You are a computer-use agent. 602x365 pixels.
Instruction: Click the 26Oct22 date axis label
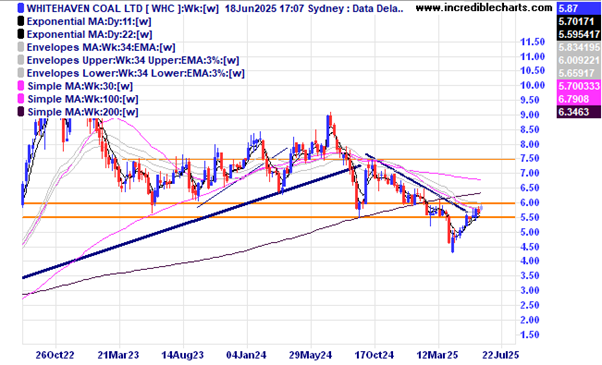(x=55, y=355)
